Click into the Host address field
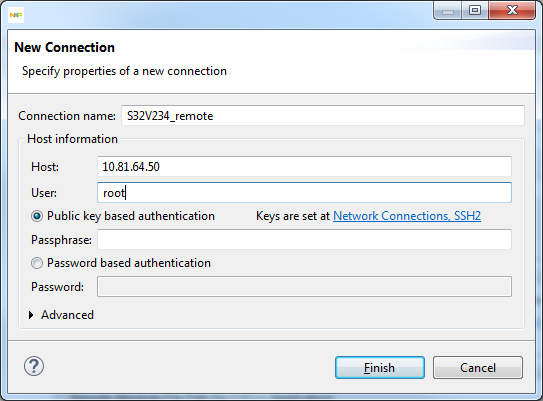The width and height of the screenshot is (543, 401). (x=304, y=167)
